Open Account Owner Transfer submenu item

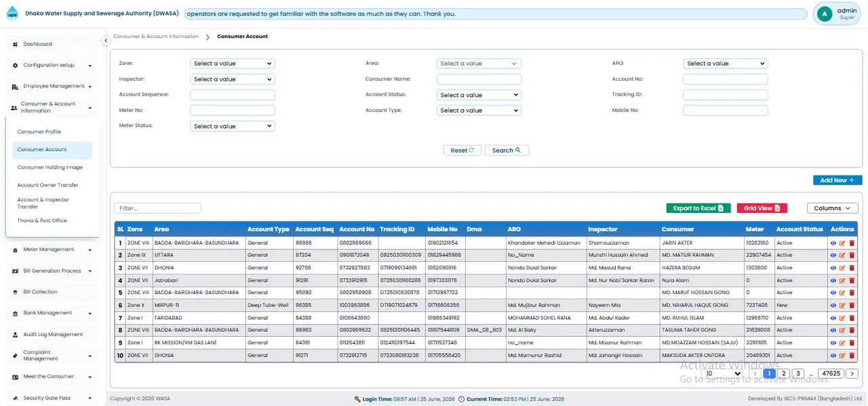tap(47, 185)
